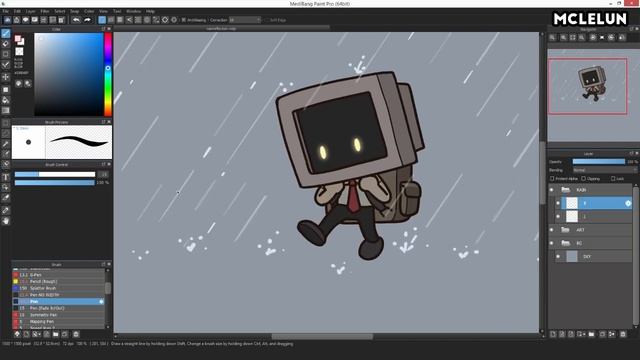The height and width of the screenshot is (360, 640).
Task: Select the Move tool
Action: 6,77
